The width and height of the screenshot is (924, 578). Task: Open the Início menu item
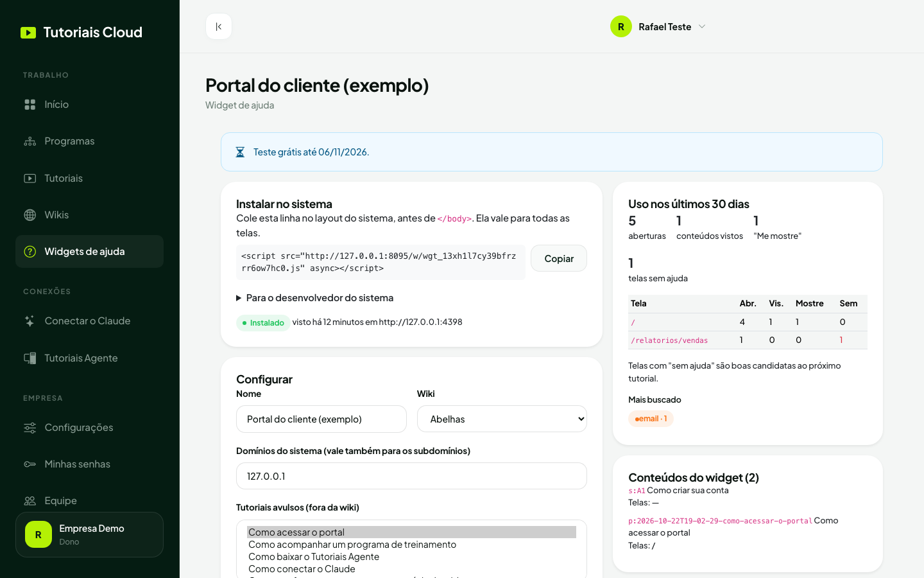point(89,105)
